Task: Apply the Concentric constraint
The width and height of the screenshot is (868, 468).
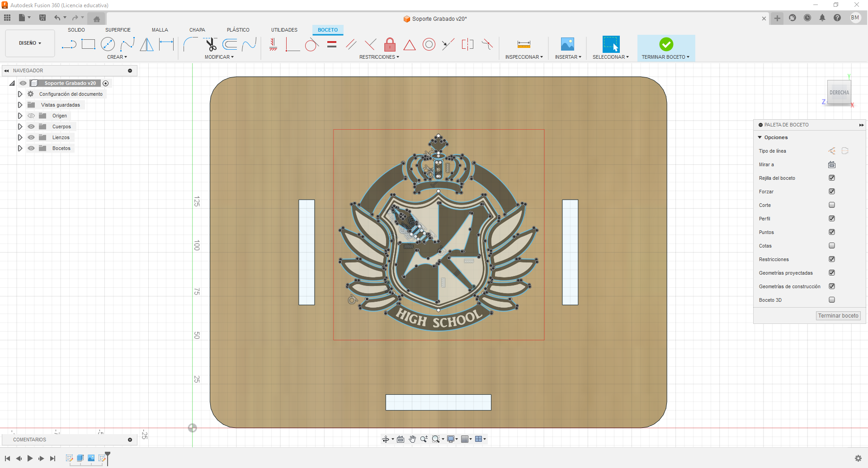Action: [429, 44]
